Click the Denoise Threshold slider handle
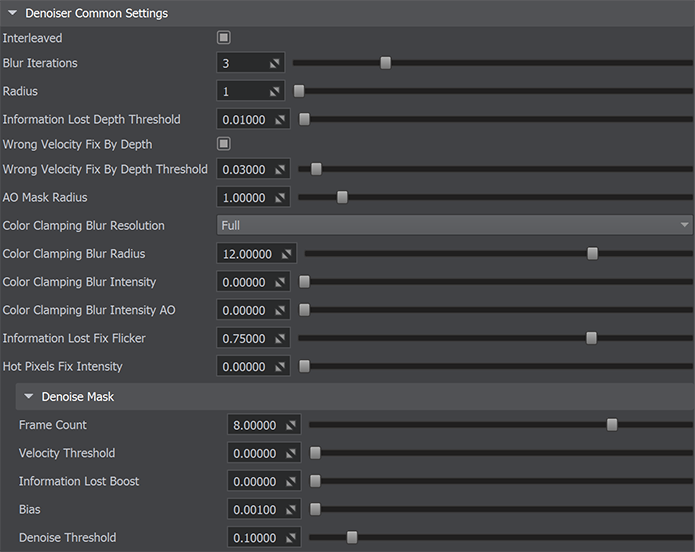This screenshot has width=695, height=552. (352, 537)
